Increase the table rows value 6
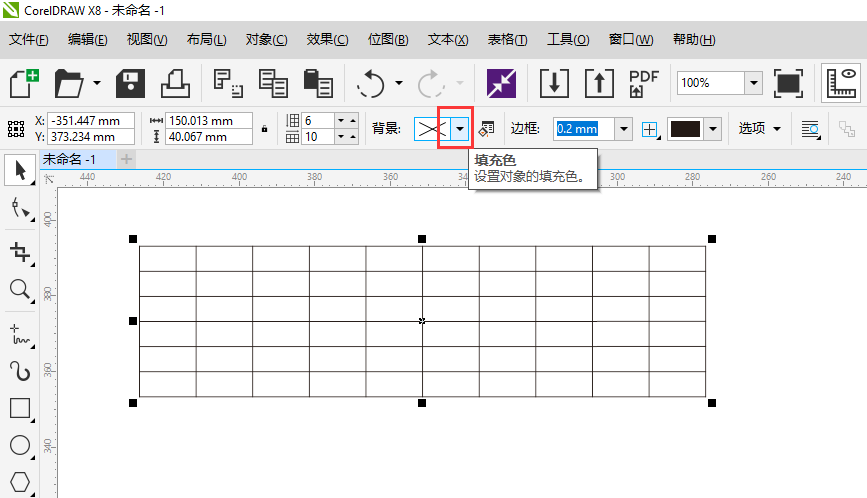 [x=353, y=120]
